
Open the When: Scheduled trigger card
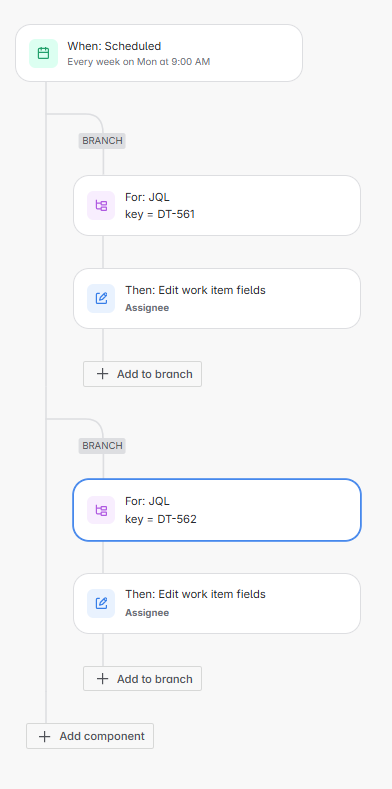click(x=159, y=53)
